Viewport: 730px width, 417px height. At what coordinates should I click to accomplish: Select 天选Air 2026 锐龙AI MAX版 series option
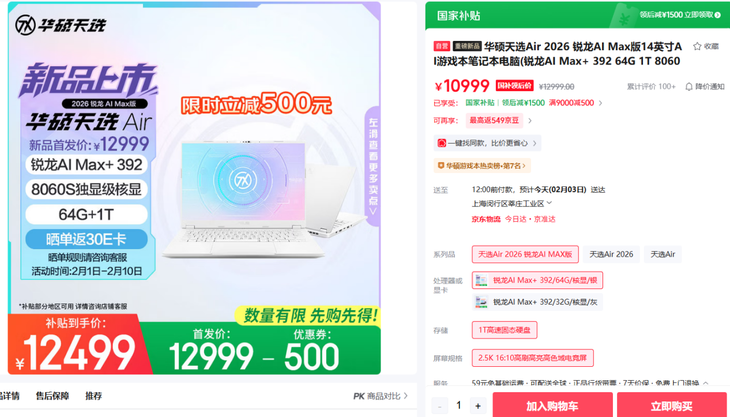click(x=525, y=254)
